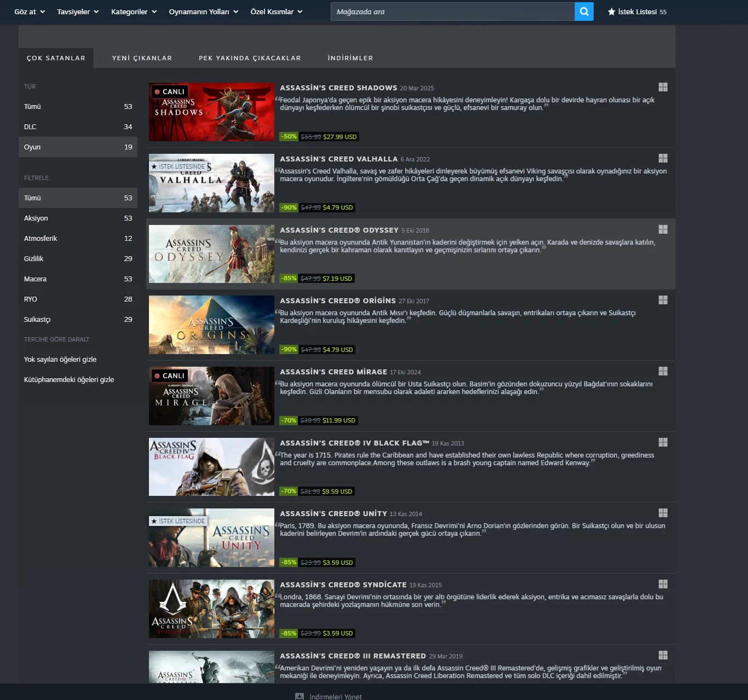Filter results by Gizlilik tag
748x700 pixels.
tap(78, 259)
